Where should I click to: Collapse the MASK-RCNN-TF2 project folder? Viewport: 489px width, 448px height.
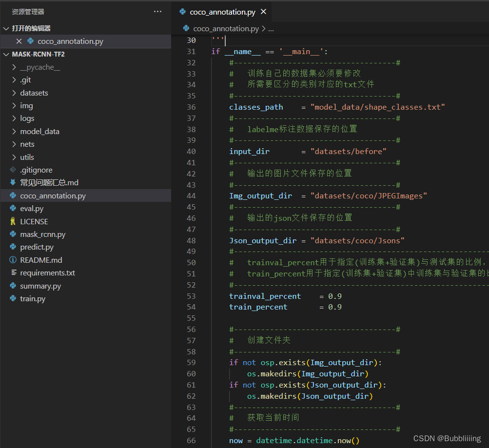(x=6, y=54)
